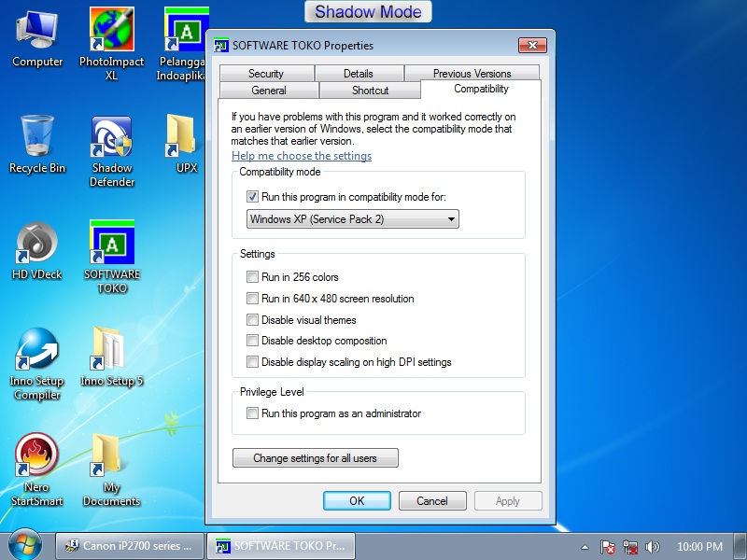Open the Shortcut tab
Viewport: 747px width, 560px height.
[x=370, y=90]
